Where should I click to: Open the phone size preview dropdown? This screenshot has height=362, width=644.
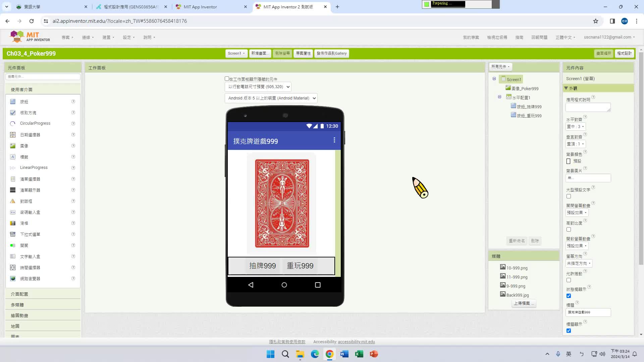coord(258,87)
